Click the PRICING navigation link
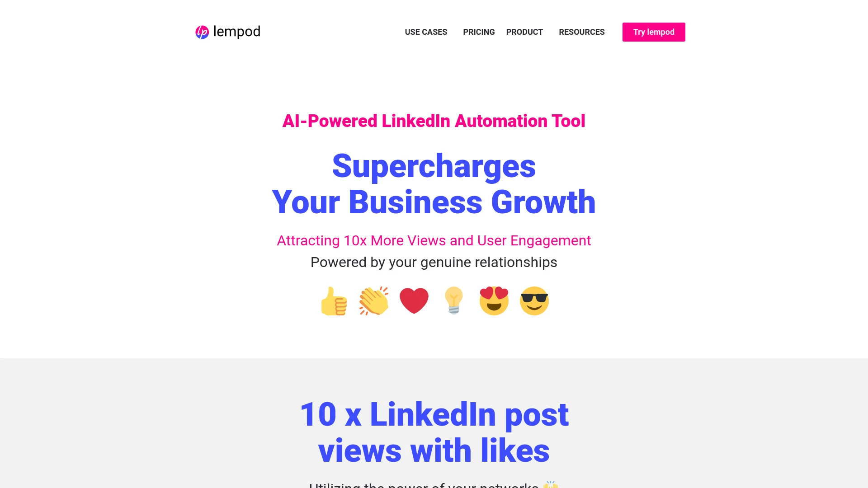868x488 pixels. (x=479, y=32)
